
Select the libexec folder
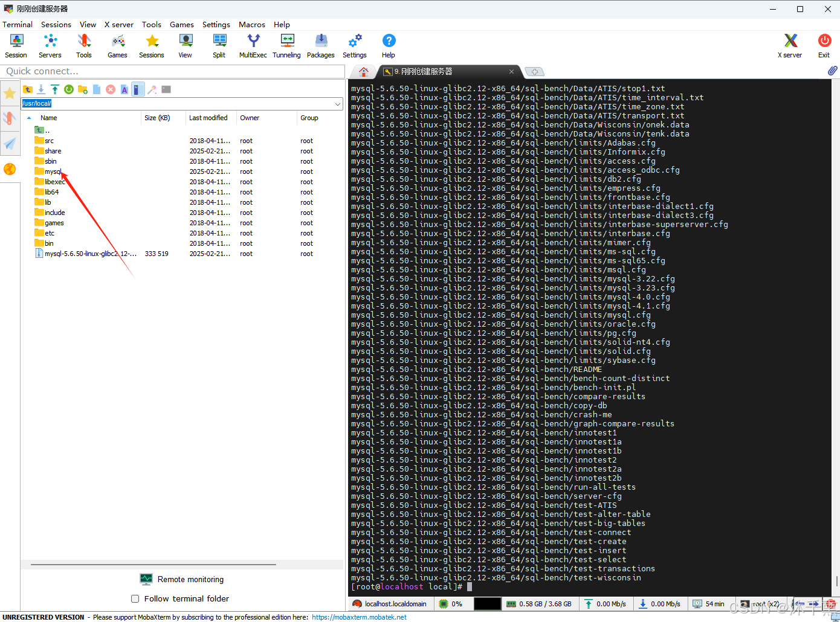pos(54,182)
